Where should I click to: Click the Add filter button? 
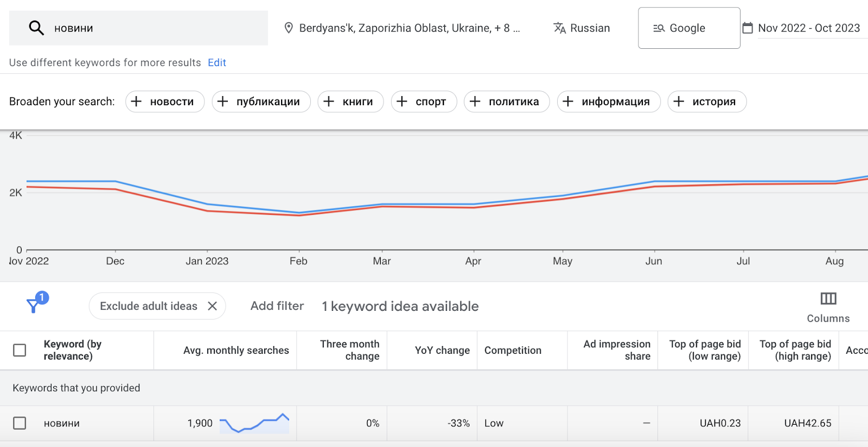pos(277,306)
